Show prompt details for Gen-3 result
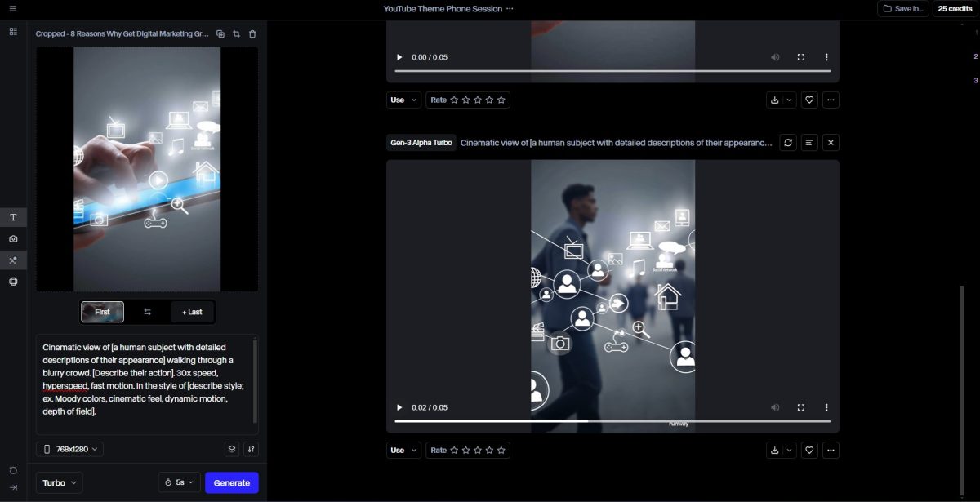 (809, 142)
